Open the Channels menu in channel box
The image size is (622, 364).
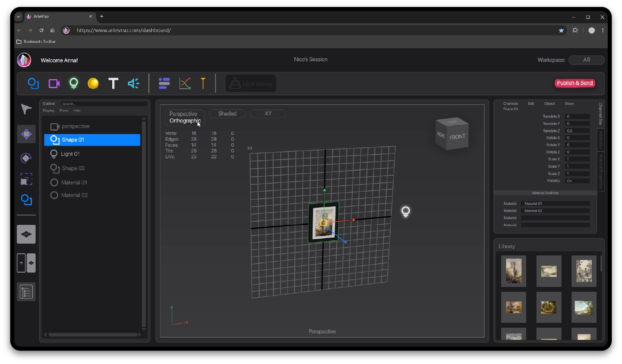[511, 104]
